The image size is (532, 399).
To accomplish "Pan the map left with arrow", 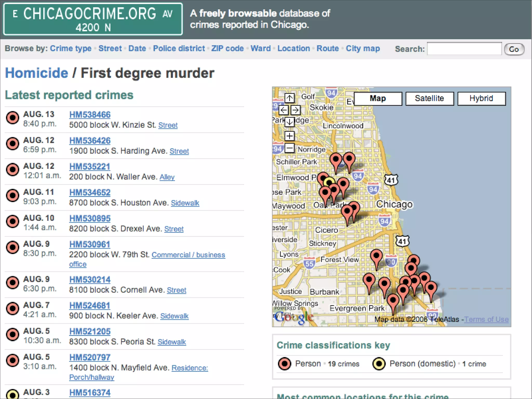I will [x=283, y=110].
